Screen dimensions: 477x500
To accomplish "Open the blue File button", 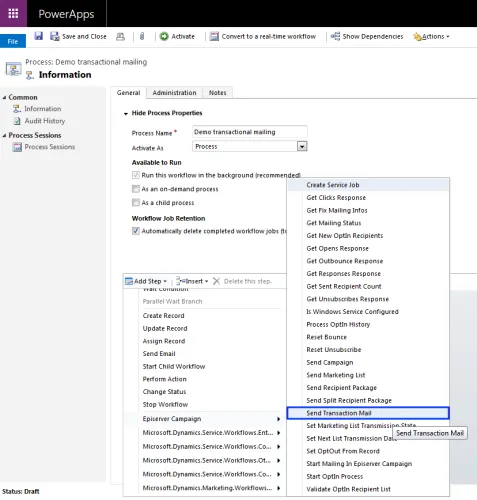I will tap(13, 41).
